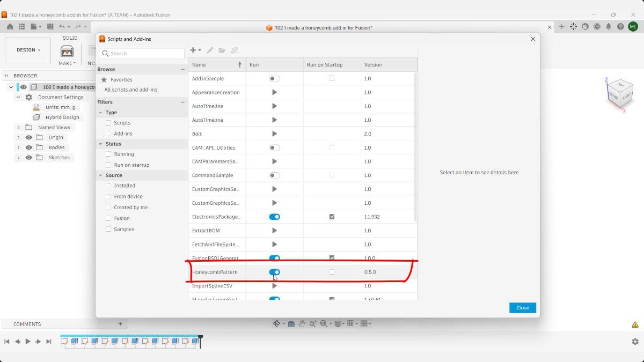Screen dimensions: 644x362
Task: Disable the ElectronicsPackage add-in toggle
Action: (x=274, y=217)
